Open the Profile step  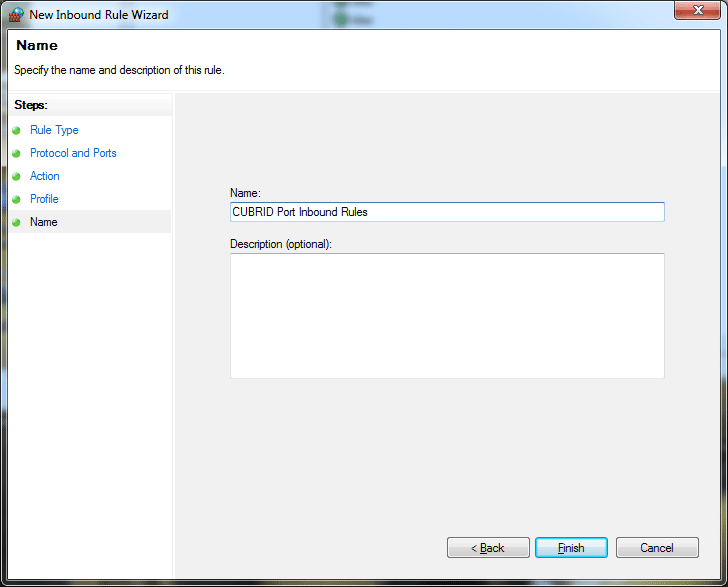tap(44, 199)
